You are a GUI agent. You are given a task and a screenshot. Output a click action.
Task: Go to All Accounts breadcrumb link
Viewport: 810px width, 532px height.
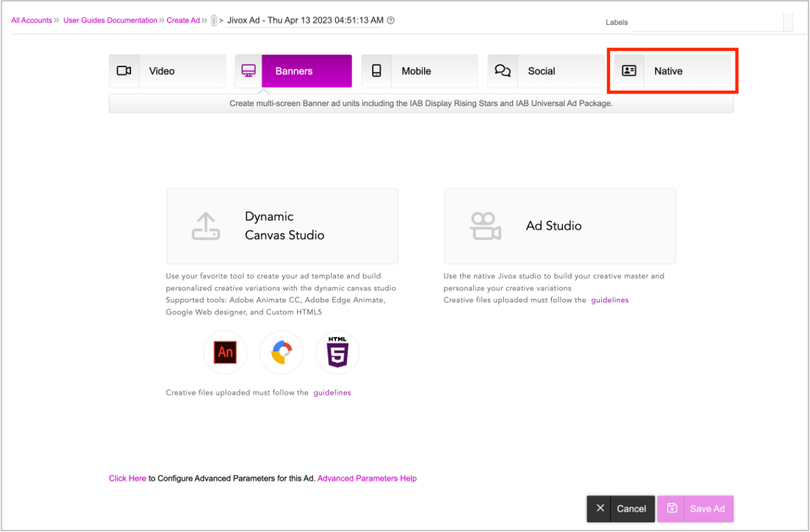point(32,20)
